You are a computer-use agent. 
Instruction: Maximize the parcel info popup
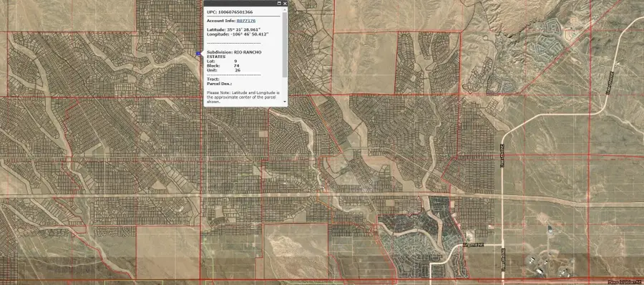click(x=279, y=4)
